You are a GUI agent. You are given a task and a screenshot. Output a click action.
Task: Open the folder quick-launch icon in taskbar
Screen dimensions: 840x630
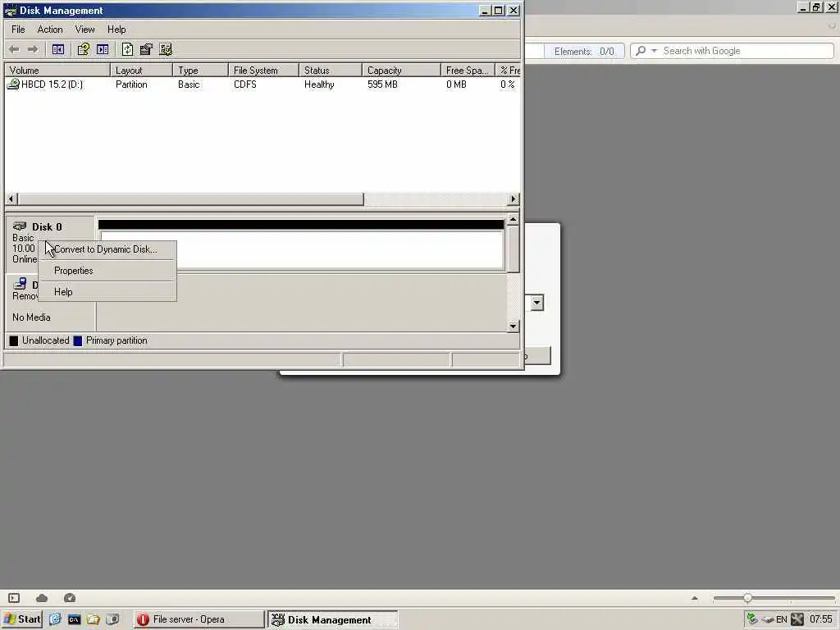coord(93,619)
